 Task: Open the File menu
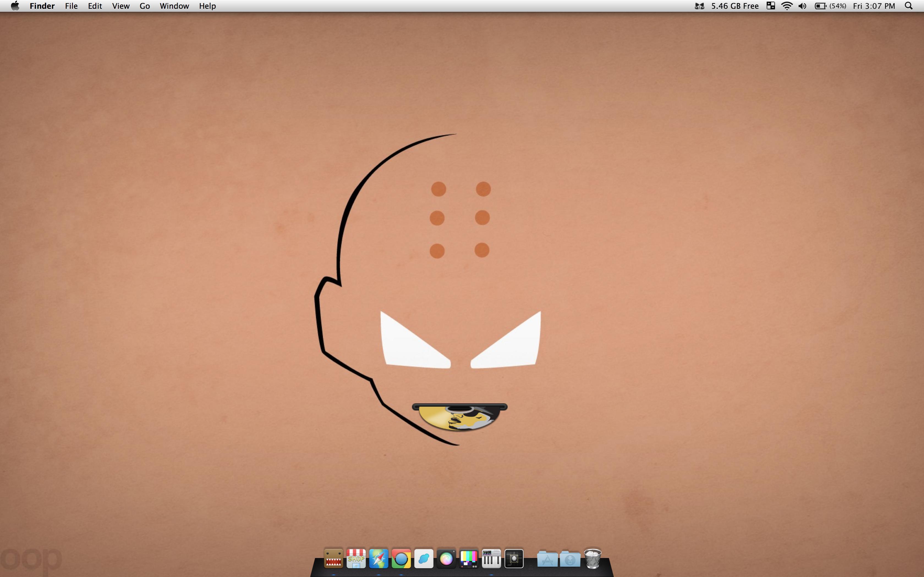click(72, 6)
